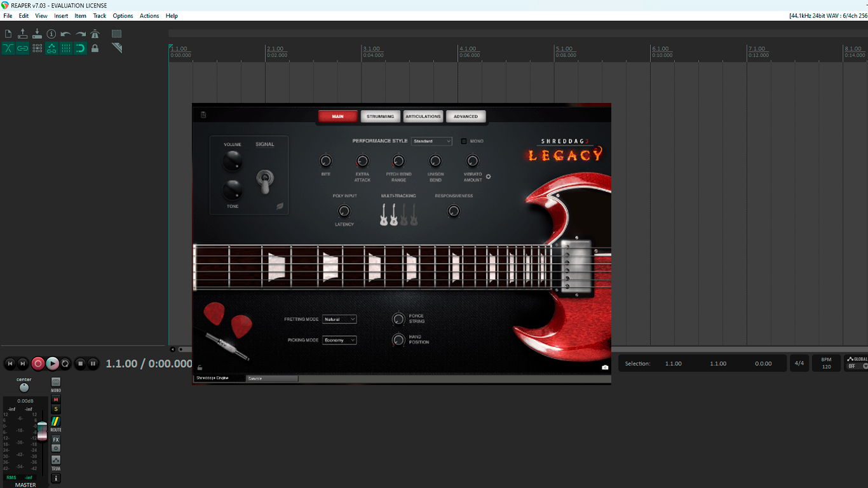This screenshot has width=868, height=488.
Task: Click the 1.1.00 / 0:00.000 time display
Action: (149, 363)
